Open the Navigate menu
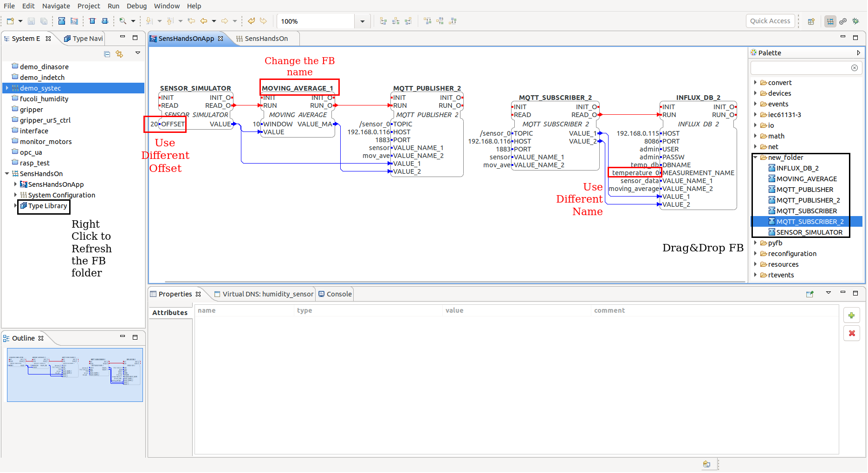This screenshot has width=868, height=473. point(56,6)
